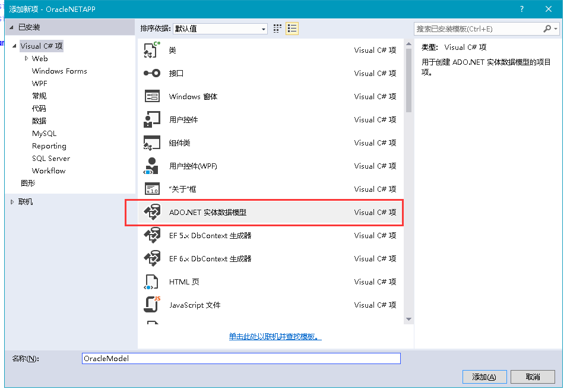Click the JavaScript 文件 name text
The height and width of the screenshot is (392, 567).
click(195, 305)
